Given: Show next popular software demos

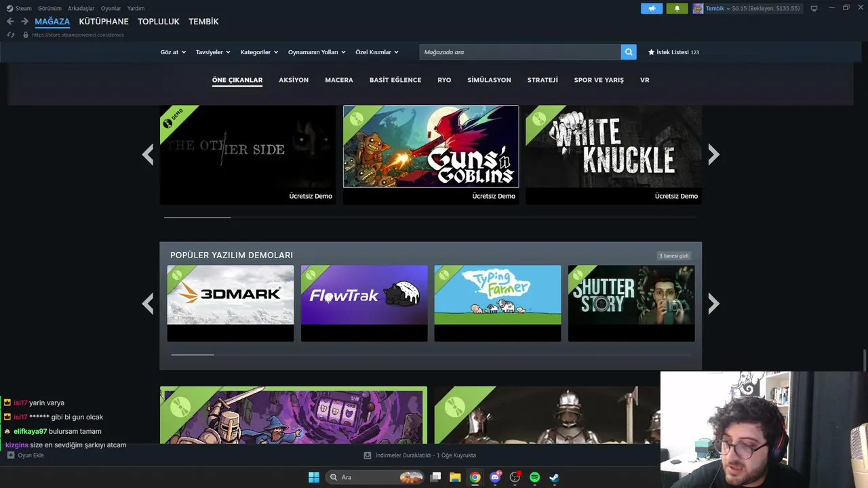Looking at the screenshot, I should [x=713, y=303].
